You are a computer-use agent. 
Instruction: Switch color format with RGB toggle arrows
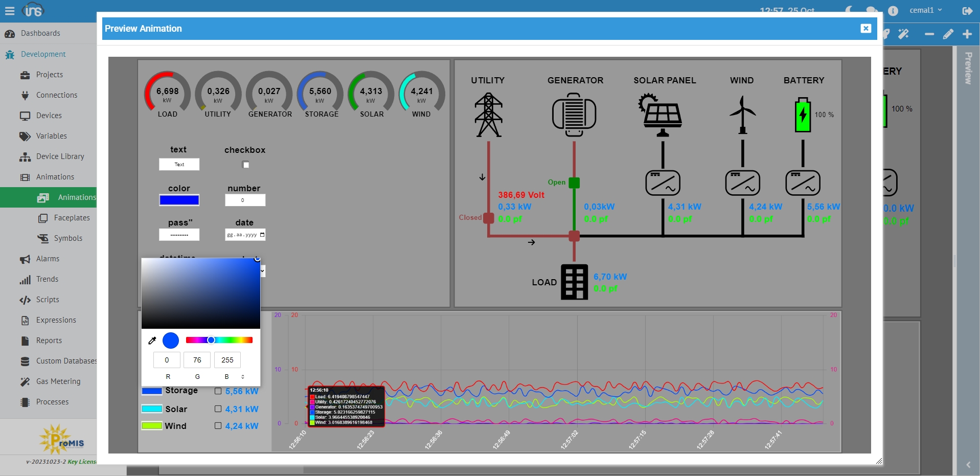pyautogui.click(x=243, y=377)
